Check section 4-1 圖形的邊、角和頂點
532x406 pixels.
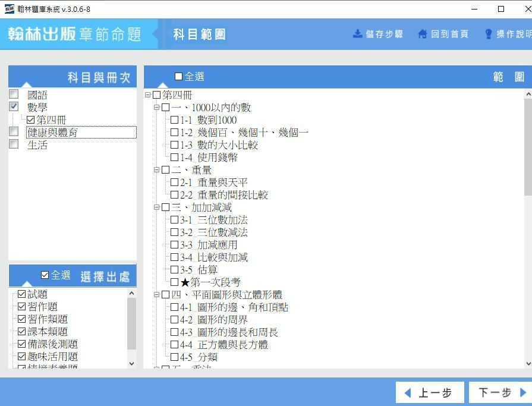coord(174,307)
